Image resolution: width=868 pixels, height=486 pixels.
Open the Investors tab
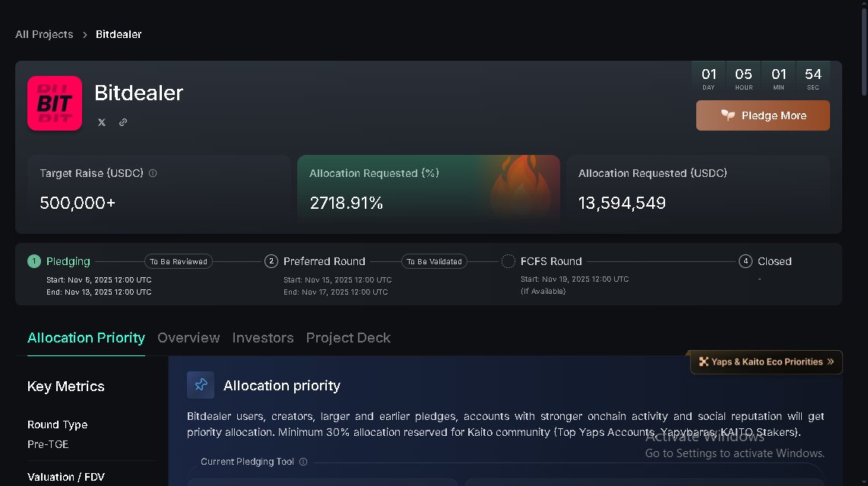tap(263, 338)
